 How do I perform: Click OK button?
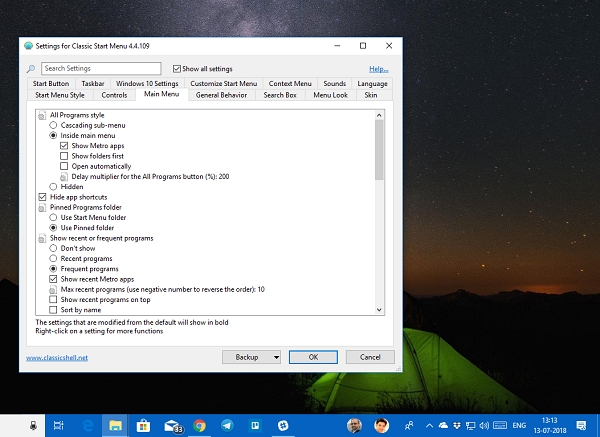[x=313, y=357]
